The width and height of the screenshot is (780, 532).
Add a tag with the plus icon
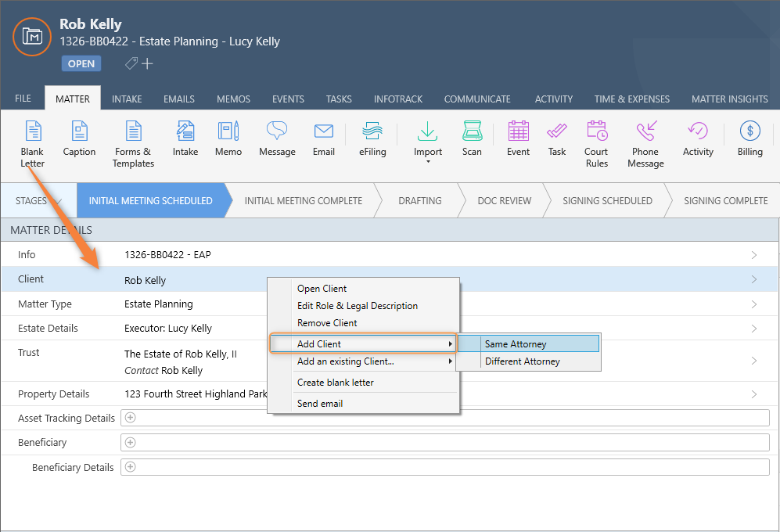[x=147, y=63]
